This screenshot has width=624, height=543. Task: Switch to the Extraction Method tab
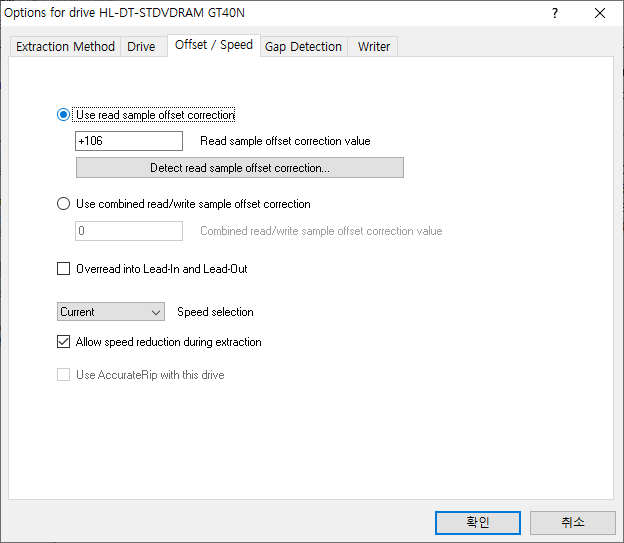[x=65, y=47]
